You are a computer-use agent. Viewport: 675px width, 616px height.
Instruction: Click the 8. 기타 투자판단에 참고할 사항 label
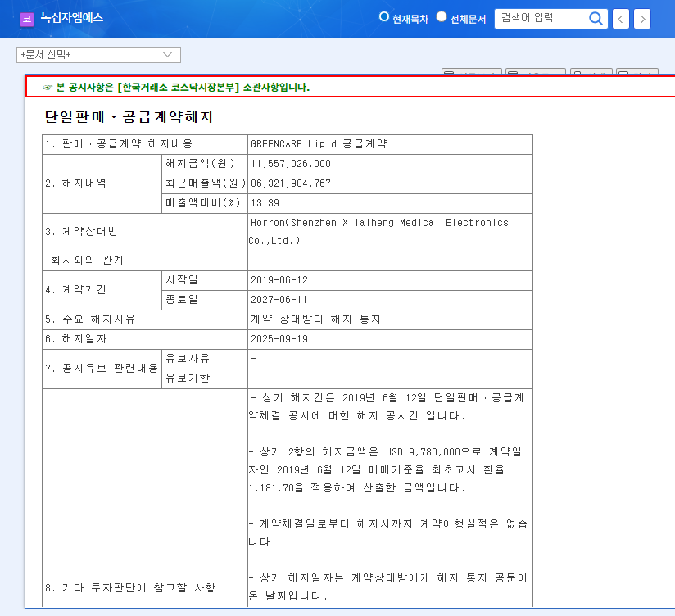[130, 588]
